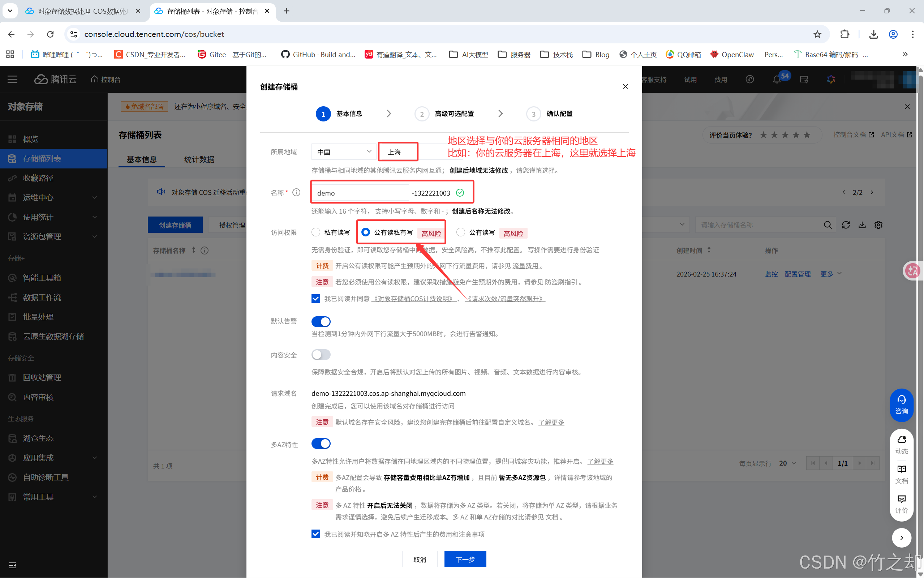The image size is (924, 578).
Task: Bookmark this page with the star icon
Action: click(817, 34)
